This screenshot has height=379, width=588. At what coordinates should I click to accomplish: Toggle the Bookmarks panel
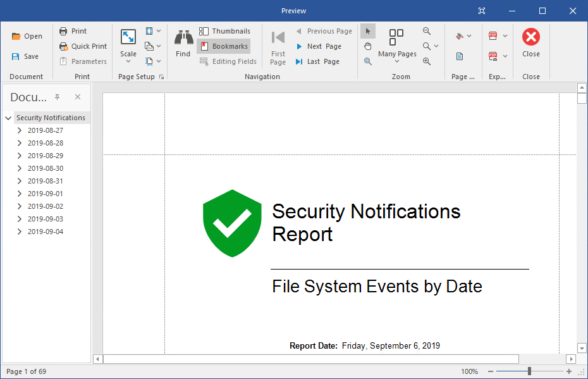point(223,46)
